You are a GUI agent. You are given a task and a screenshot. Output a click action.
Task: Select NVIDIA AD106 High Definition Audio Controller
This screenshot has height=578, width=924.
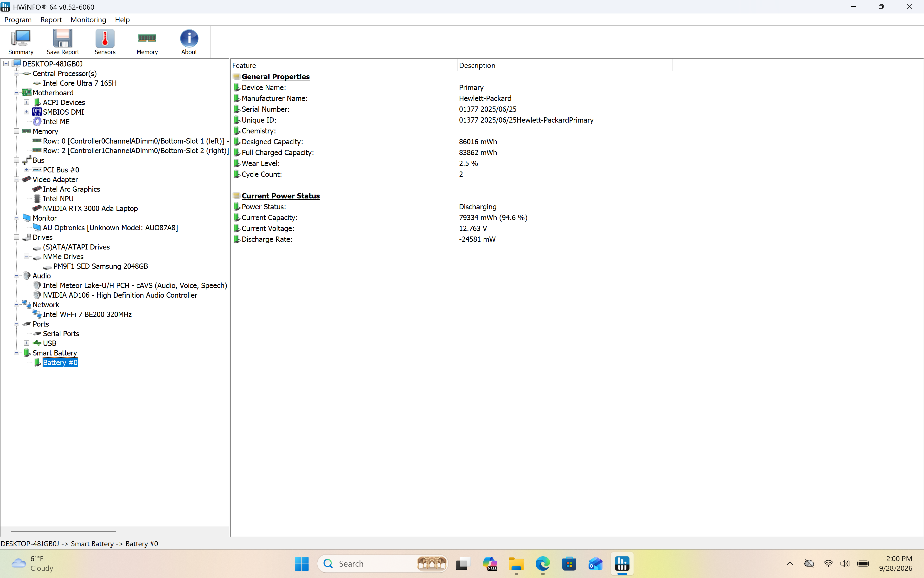coord(120,295)
